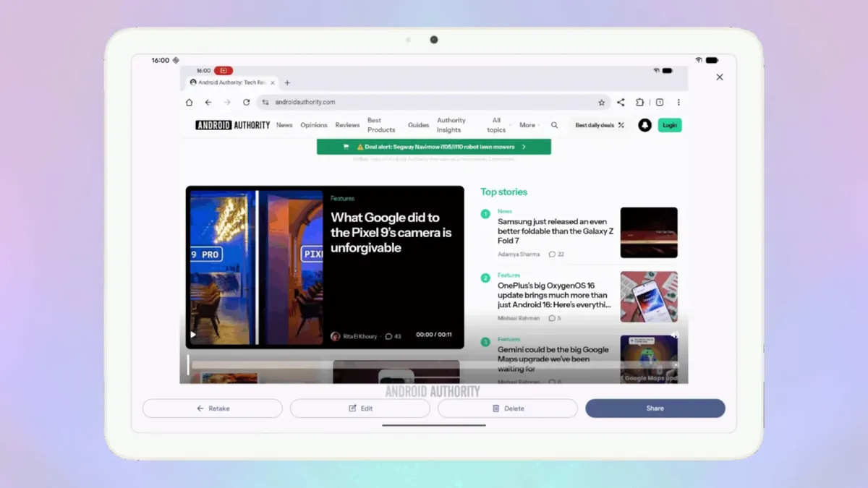The height and width of the screenshot is (488, 868).
Task: Bookmark the page with the star icon
Action: [601, 103]
